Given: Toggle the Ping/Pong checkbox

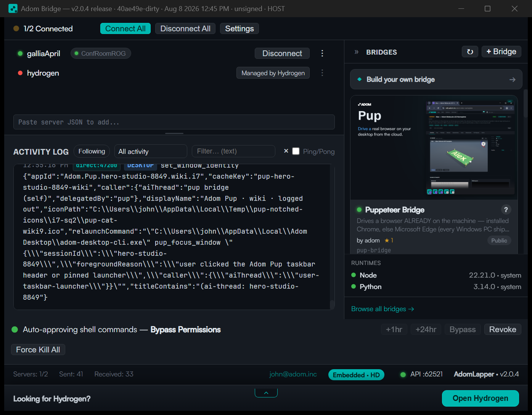Looking at the screenshot, I should pyautogui.click(x=296, y=151).
